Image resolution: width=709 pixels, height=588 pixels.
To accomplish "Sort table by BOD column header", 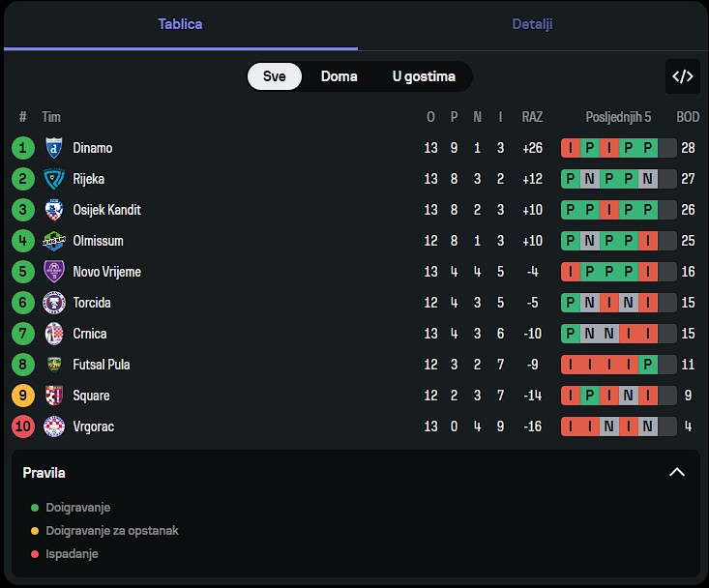I will point(688,117).
